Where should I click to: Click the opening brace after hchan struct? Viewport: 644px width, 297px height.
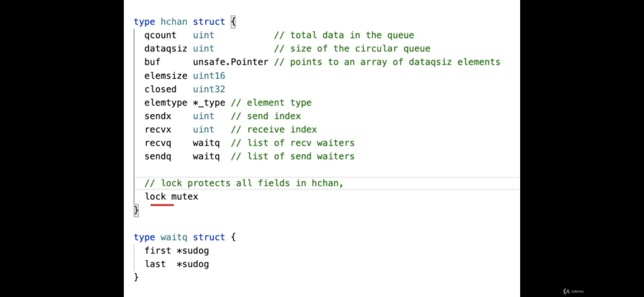(x=233, y=22)
